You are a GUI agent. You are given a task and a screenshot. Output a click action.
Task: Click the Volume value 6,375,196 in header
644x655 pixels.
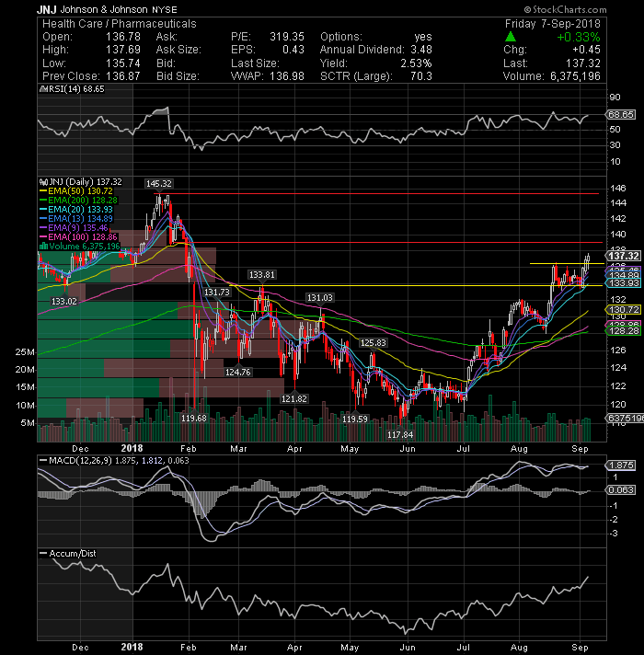[575, 76]
